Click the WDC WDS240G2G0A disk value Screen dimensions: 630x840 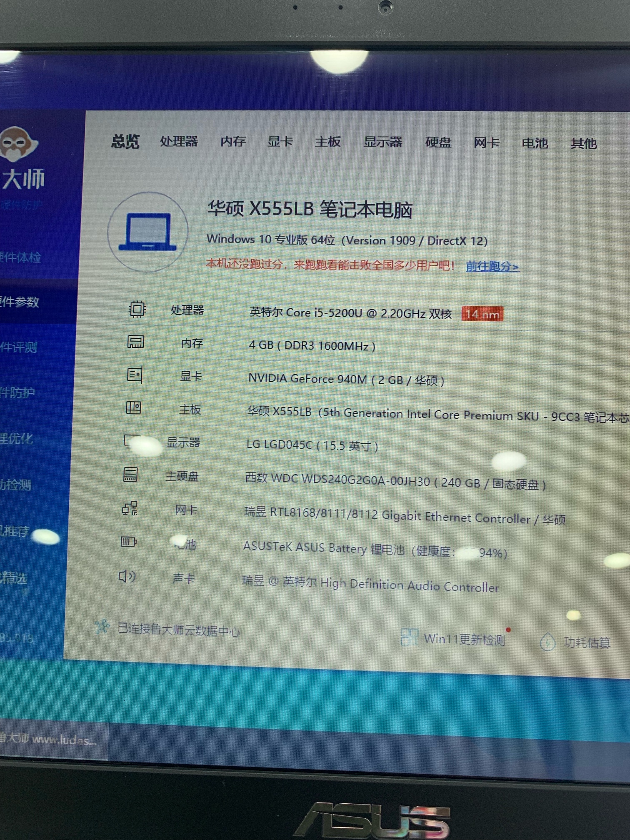(x=395, y=481)
